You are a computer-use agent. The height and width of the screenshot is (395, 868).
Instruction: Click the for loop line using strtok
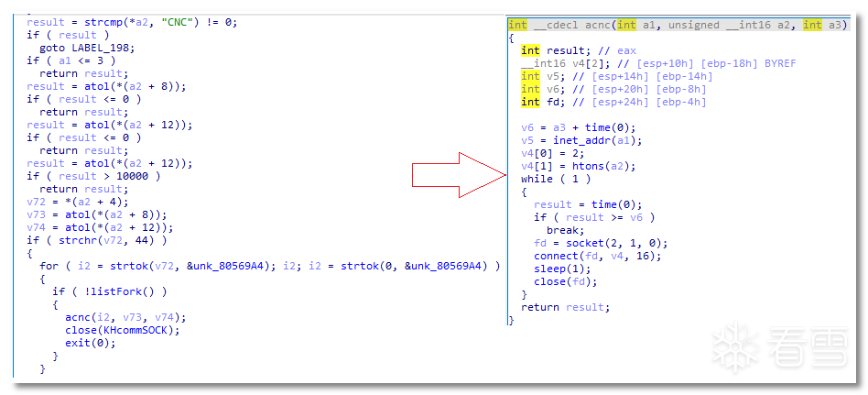(x=269, y=266)
